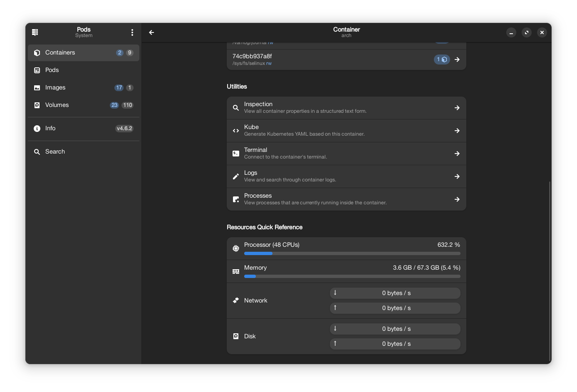Viewport: 577px width, 392px height.
Task: Click the Images badge showing 17
Action: 119,88
